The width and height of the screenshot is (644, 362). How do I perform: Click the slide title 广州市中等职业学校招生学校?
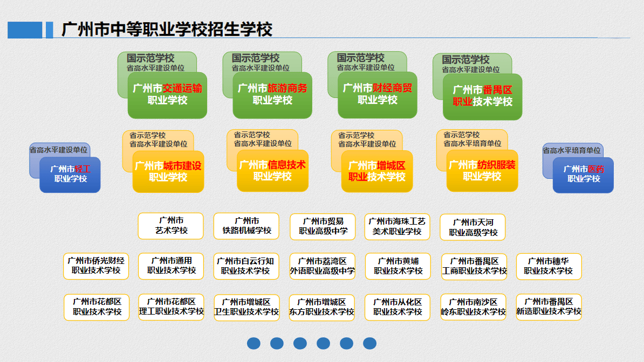point(167,30)
